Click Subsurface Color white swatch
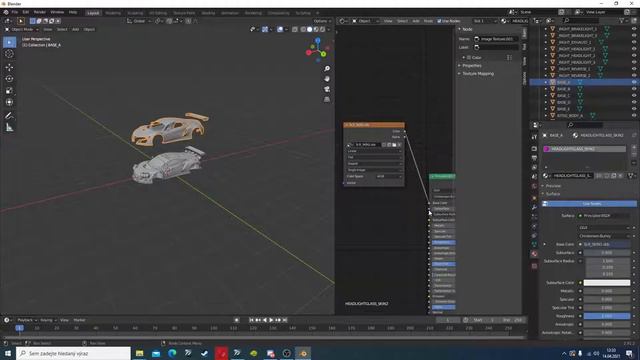 pos(607,282)
